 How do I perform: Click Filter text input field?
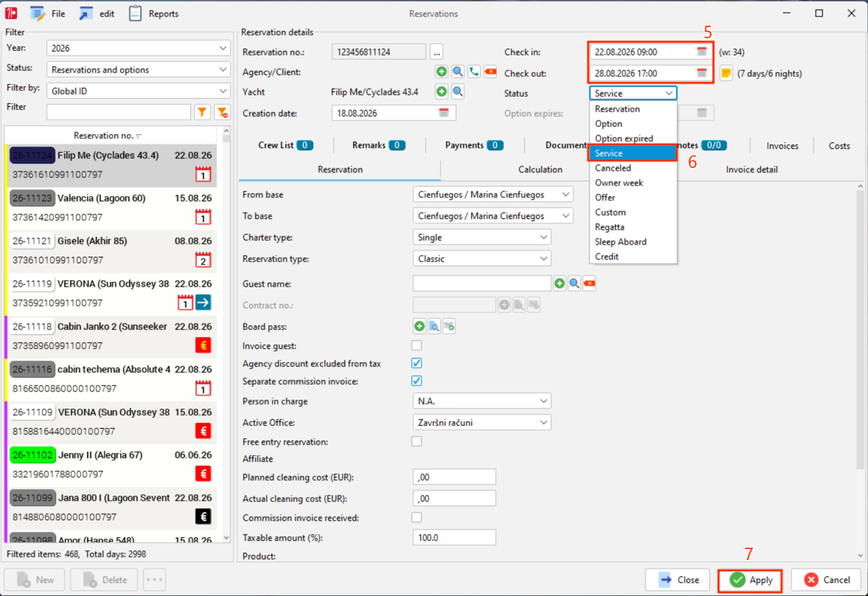point(119,112)
